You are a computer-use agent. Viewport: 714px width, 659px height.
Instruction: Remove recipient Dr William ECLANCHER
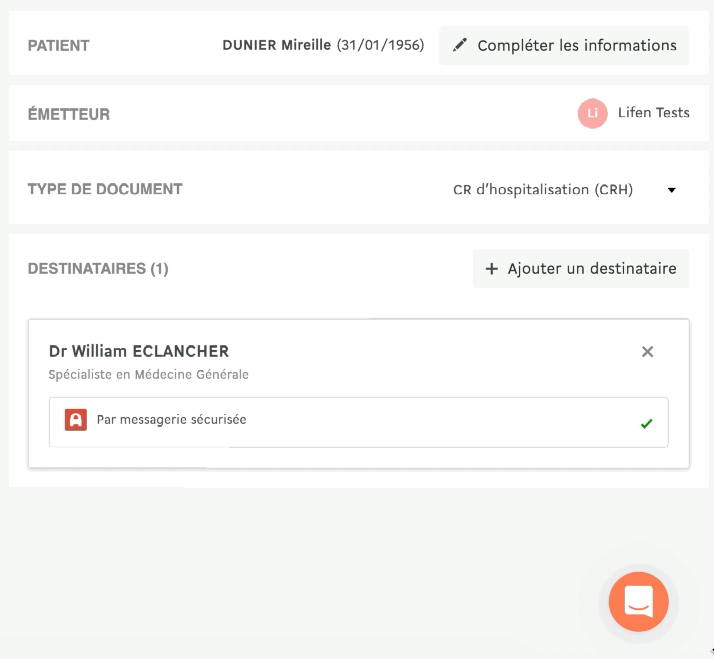[x=647, y=352]
